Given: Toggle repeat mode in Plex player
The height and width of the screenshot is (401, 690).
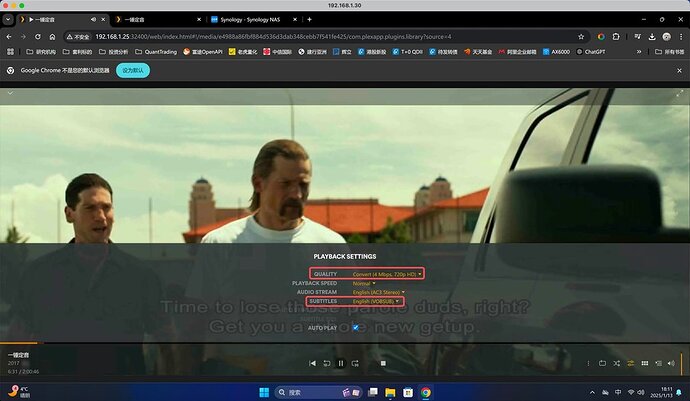Looking at the screenshot, I should point(602,363).
